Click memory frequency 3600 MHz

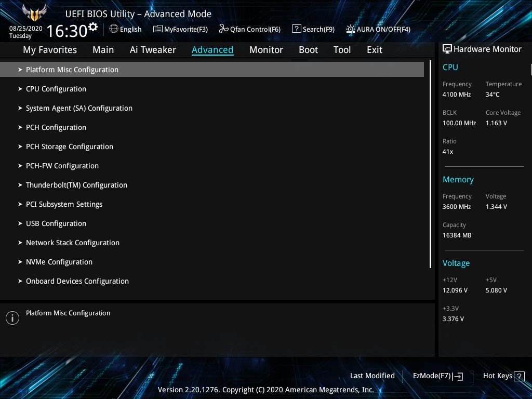coord(456,207)
